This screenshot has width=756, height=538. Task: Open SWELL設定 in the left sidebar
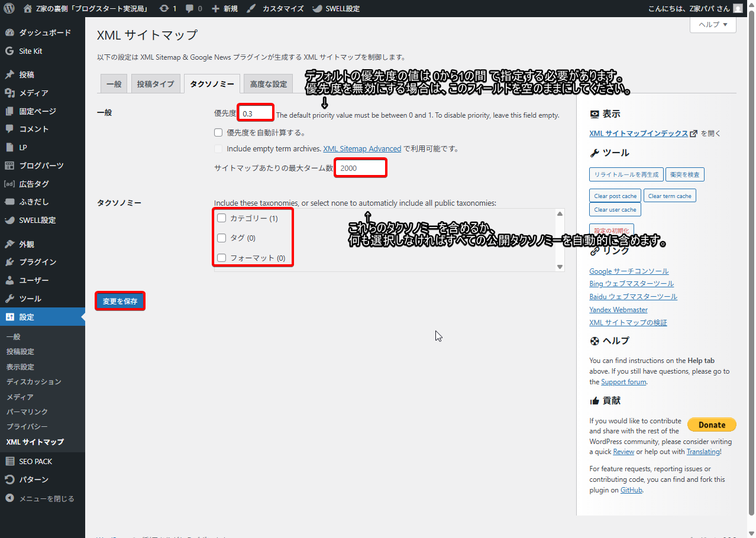(x=43, y=220)
